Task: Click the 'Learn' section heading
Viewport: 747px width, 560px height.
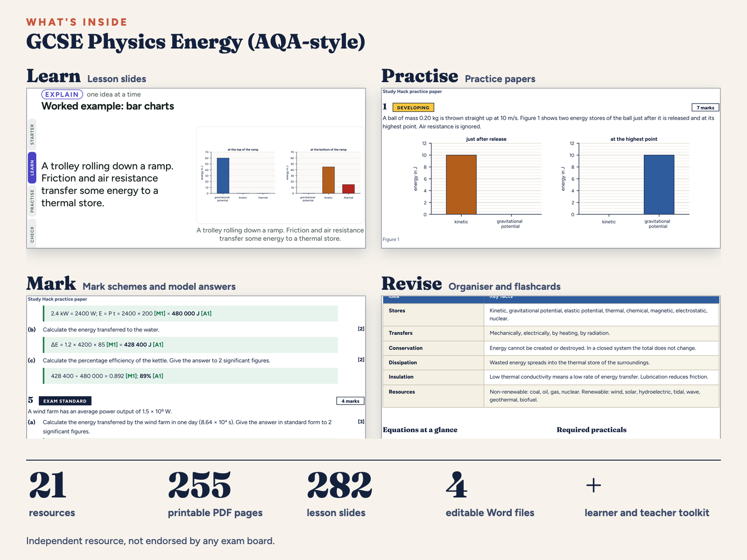Action: (x=54, y=76)
